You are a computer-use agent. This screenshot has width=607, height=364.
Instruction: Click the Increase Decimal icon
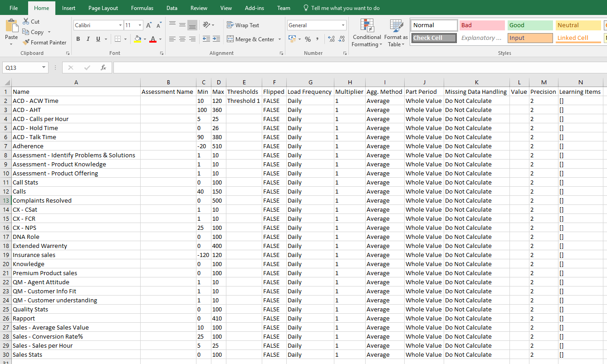pos(331,39)
